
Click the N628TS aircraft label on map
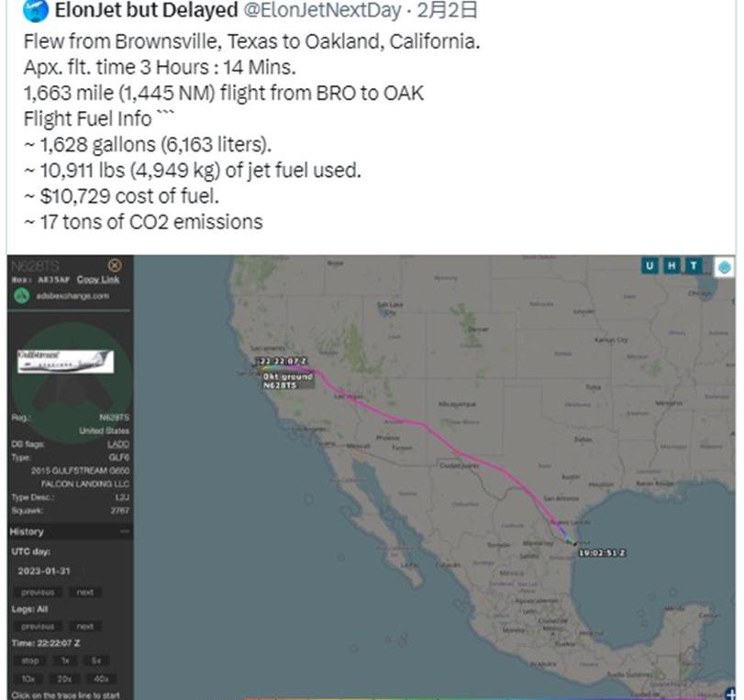click(x=280, y=385)
